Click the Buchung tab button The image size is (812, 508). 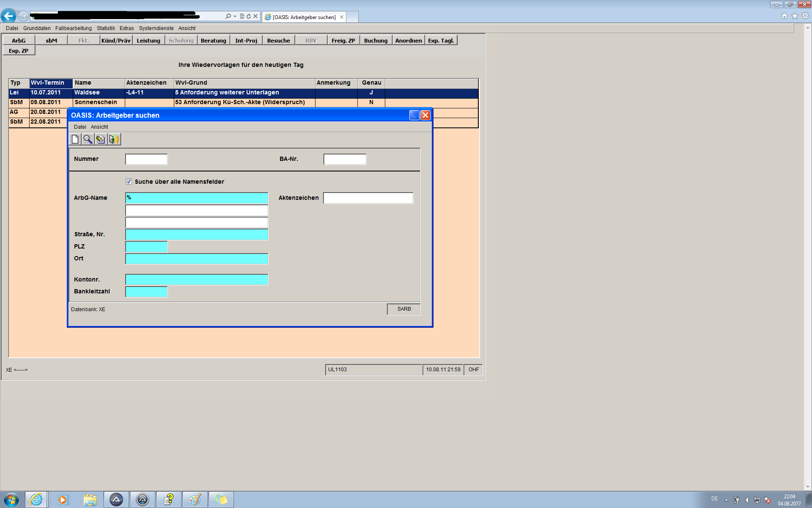(x=376, y=41)
